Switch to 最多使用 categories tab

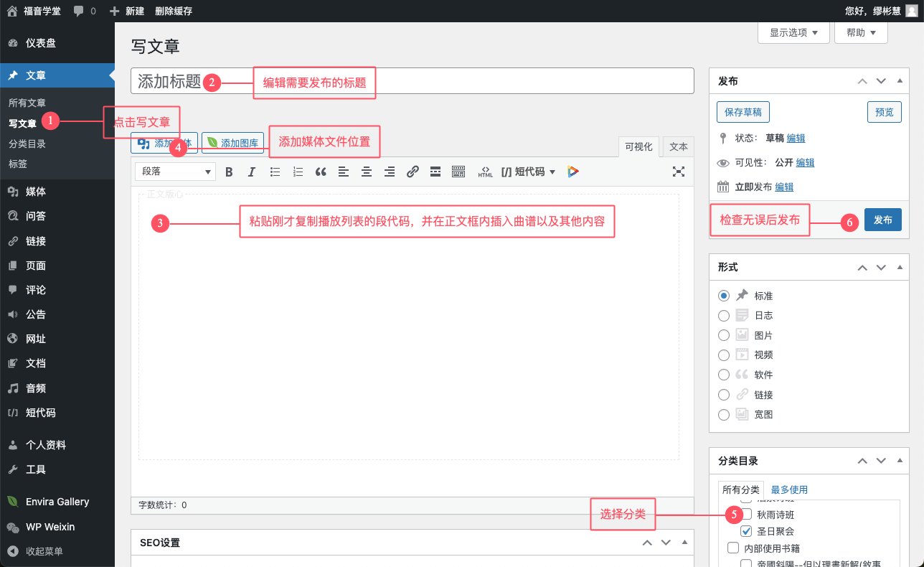tap(789, 489)
